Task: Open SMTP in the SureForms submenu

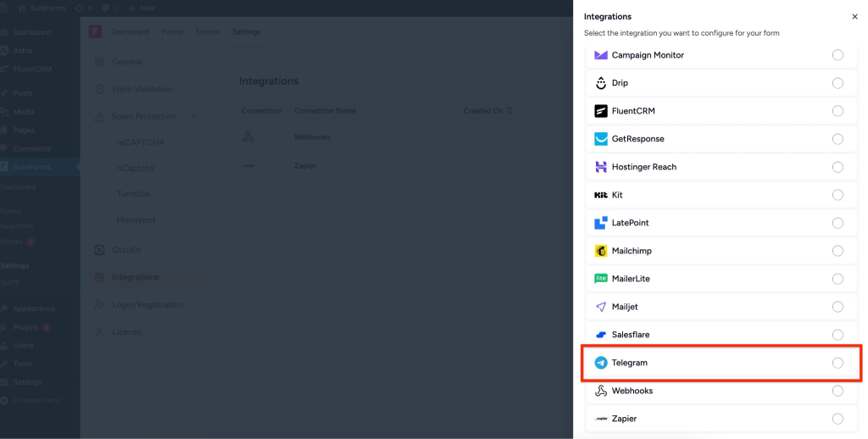Action: pos(10,283)
